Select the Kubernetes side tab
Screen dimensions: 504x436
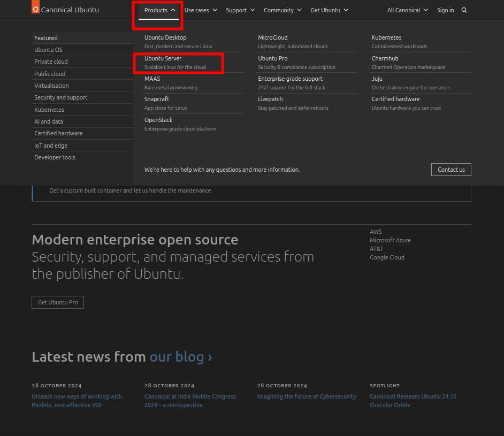point(82,110)
